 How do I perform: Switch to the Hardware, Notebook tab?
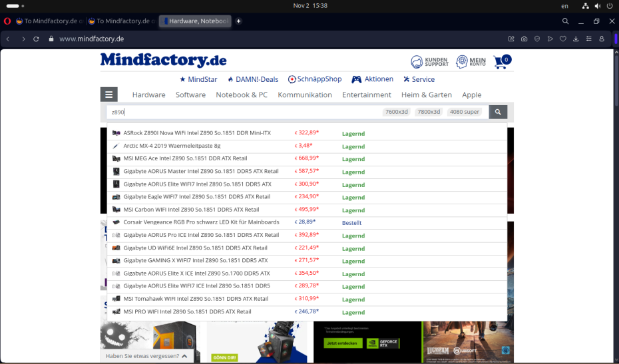tap(195, 21)
